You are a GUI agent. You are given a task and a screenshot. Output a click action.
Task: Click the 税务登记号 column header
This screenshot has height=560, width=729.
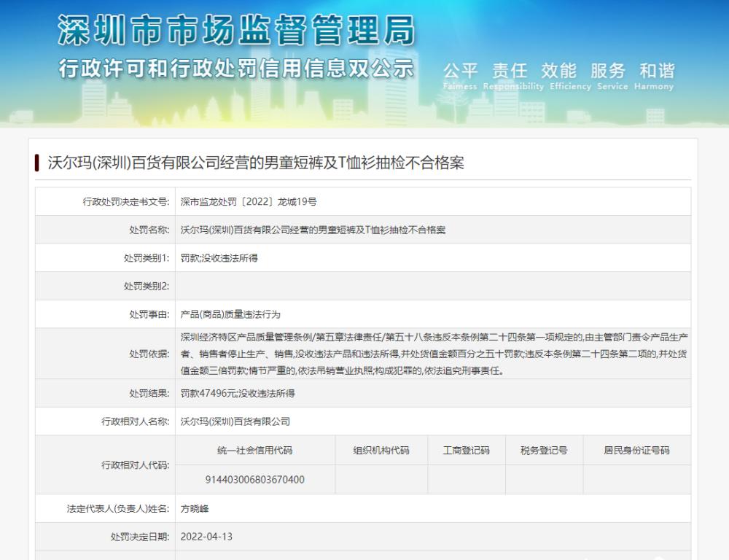coord(544,450)
